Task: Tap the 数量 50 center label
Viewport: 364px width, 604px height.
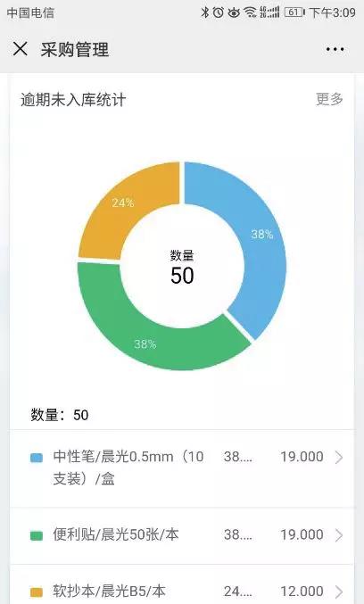Action: pos(182,268)
